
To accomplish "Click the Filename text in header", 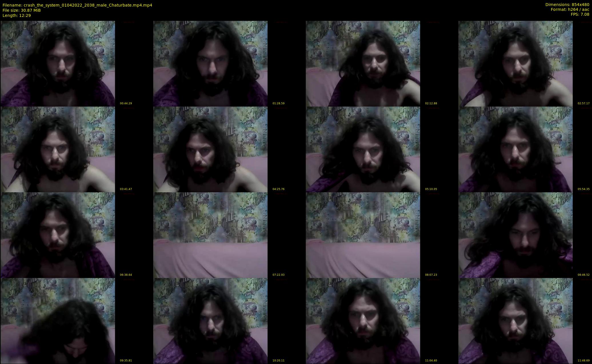I will (x=77, y=5).
